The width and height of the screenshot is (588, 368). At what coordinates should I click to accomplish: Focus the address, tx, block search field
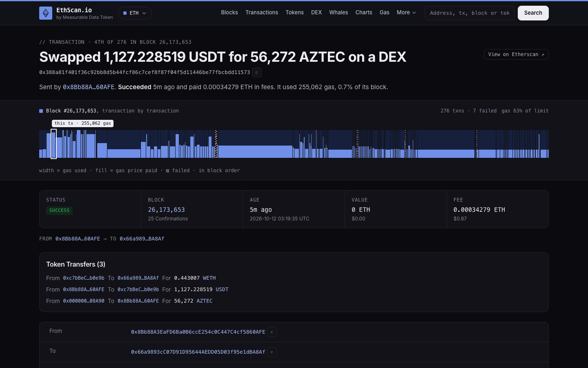[470, 13]
